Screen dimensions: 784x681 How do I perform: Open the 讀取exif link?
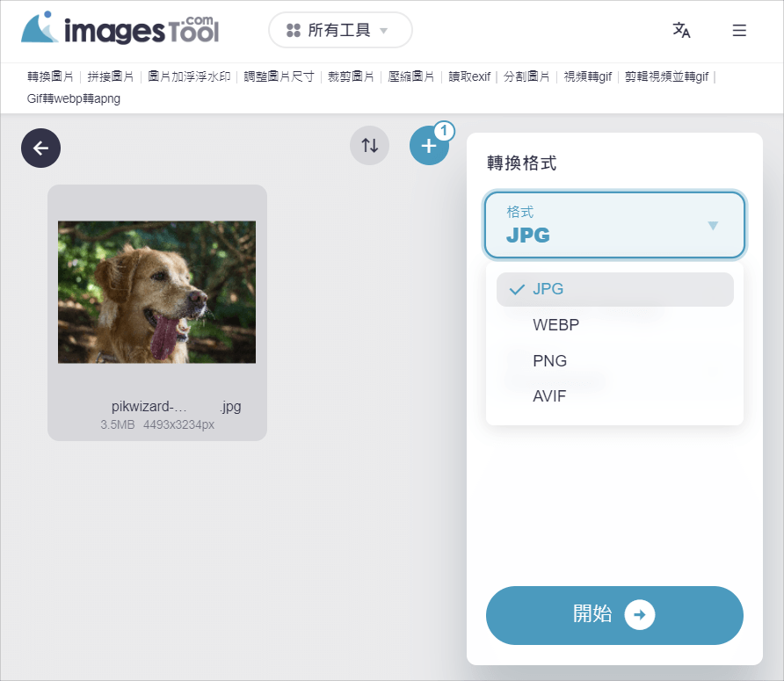point(469,76)
